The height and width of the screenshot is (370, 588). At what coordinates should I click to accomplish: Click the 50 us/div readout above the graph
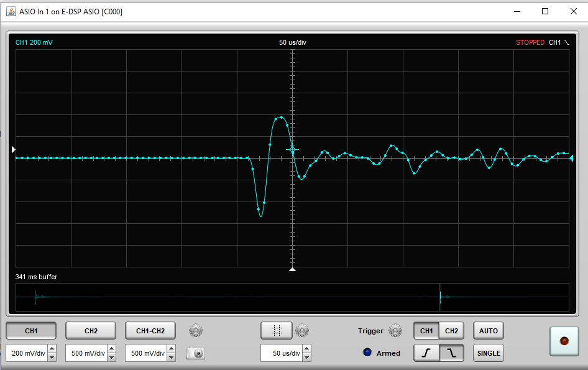click(x=293, y=42)
